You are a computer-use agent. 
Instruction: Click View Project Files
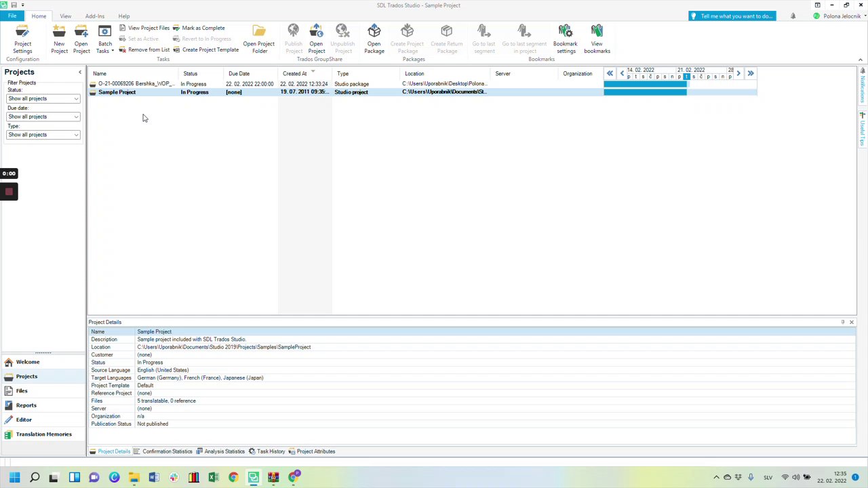[x=144, y=28]
